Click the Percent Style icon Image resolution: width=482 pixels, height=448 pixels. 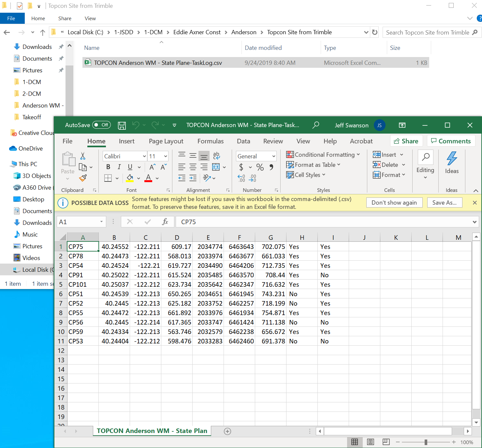(260, 167)
